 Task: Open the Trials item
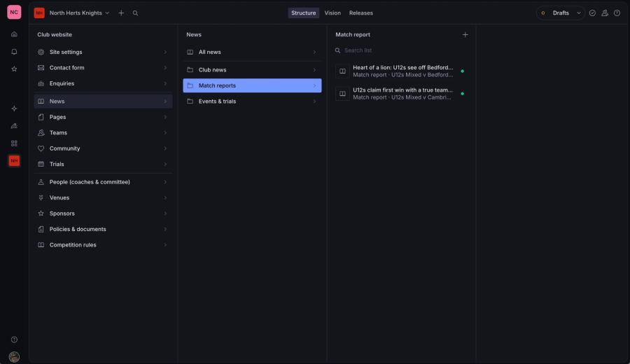tap(104, 164)
